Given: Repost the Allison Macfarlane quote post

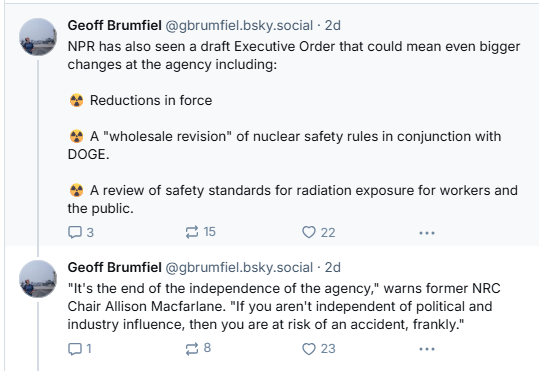Looking at the screenshot, I should 198,348.
